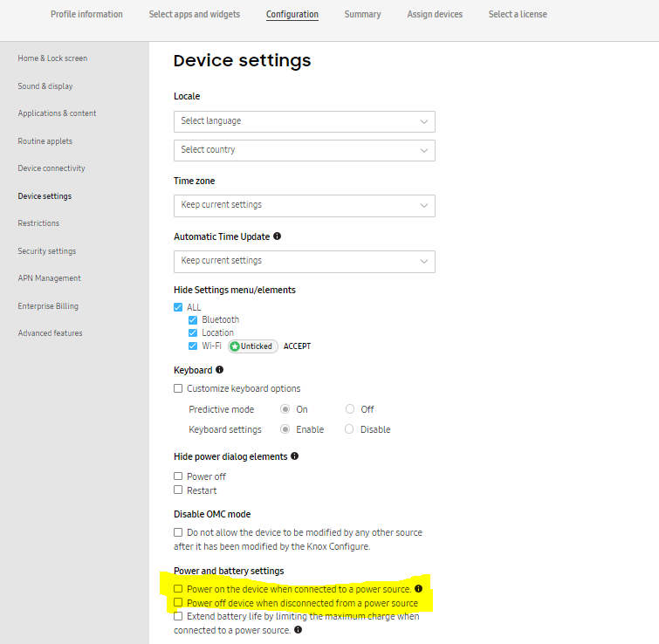659x644 pixels.
Task: Toggle the Bluetooth checkbox
Action: coord(193,320)
